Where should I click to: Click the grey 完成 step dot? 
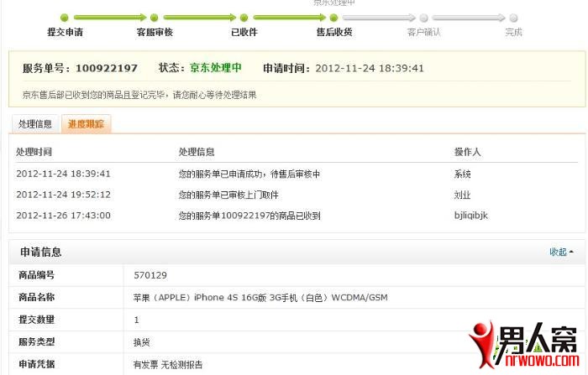point(513,18)
